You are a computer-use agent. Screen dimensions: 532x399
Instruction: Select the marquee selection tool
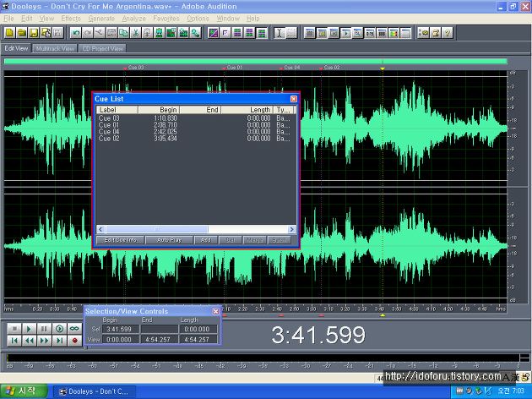[291, 33]
